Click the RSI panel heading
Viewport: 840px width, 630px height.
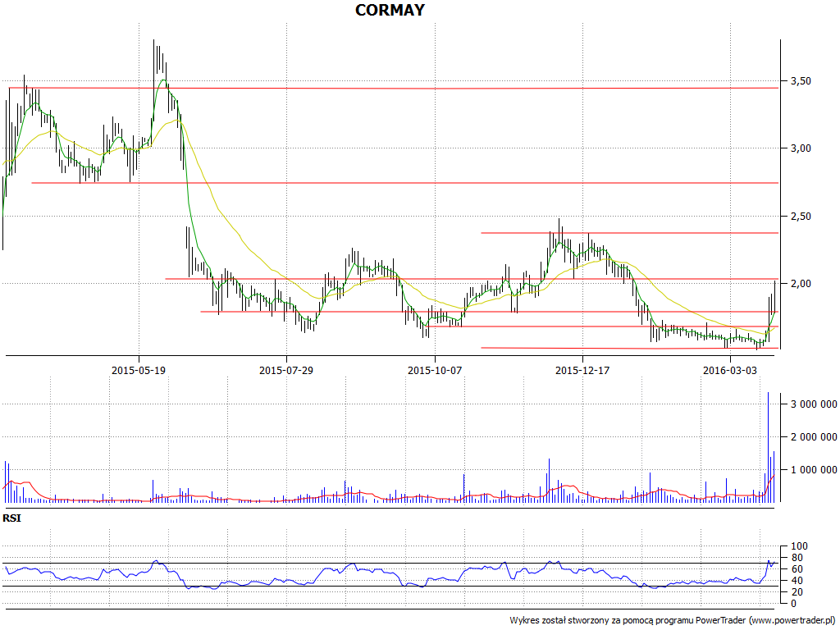point(11,518)
